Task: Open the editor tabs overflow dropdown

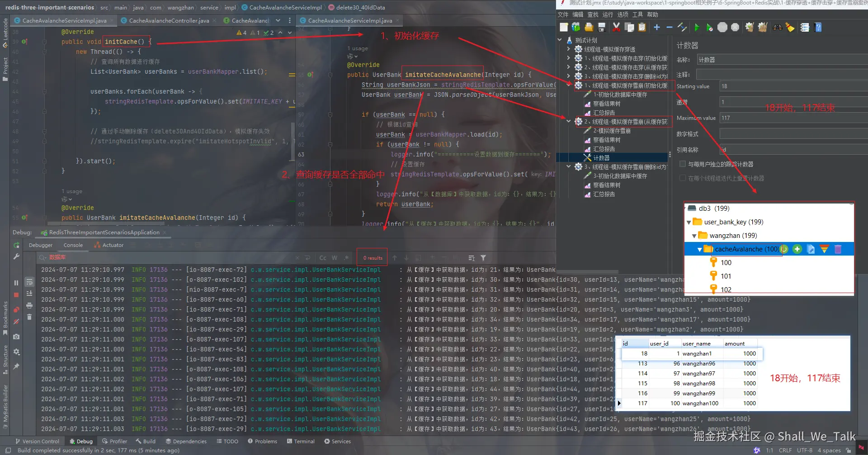Action: coord(278,20)
